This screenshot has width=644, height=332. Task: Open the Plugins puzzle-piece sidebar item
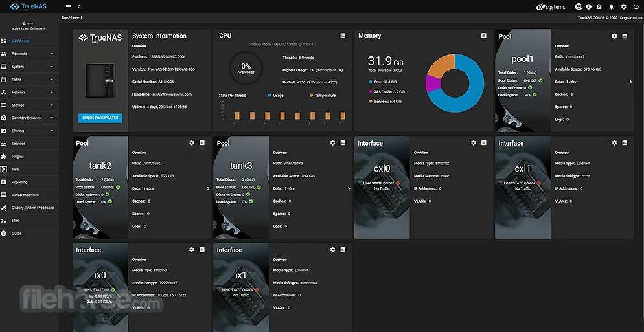coord(29,157)
